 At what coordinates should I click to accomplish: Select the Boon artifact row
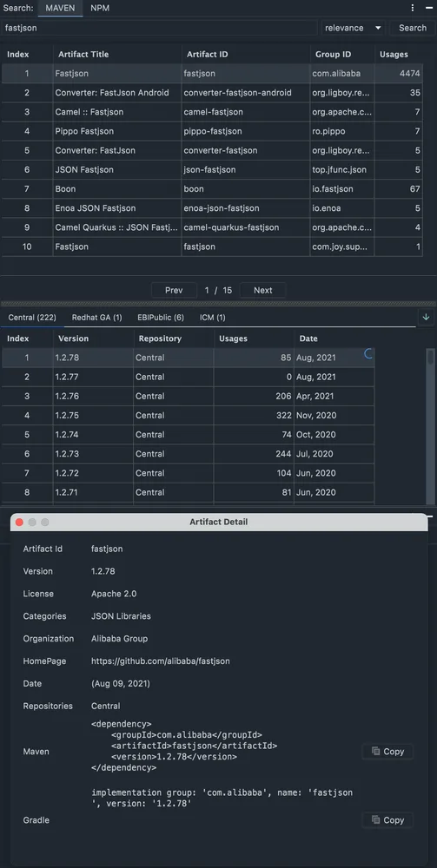click(x=212, y=188)
